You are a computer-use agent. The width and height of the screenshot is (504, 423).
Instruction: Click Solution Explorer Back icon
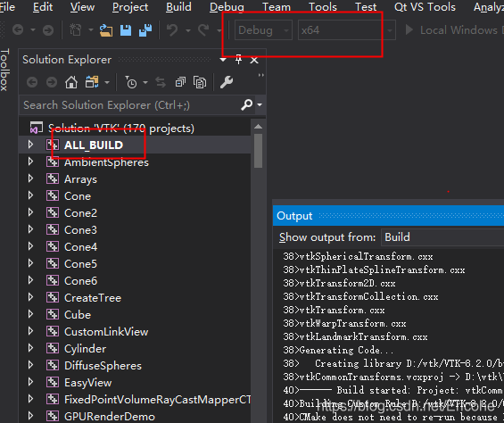coord(32,82)
